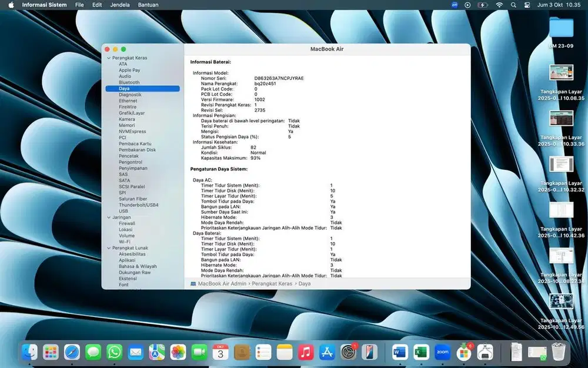Open the Jendela menu
The image size is (588, 368).
[x=120, y=5]
